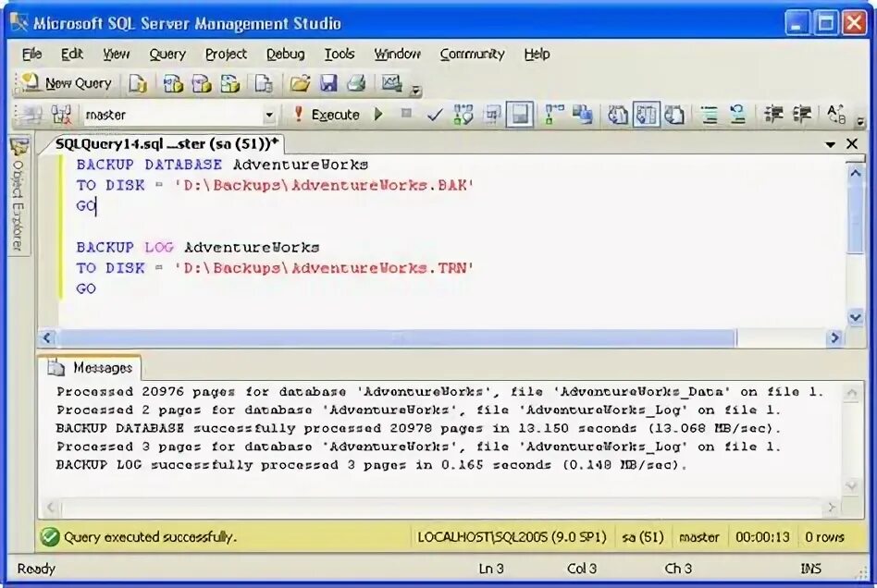The image size is (877, 588).
Task: Click the SQL Server Compact Query icon
Action: 263,83
